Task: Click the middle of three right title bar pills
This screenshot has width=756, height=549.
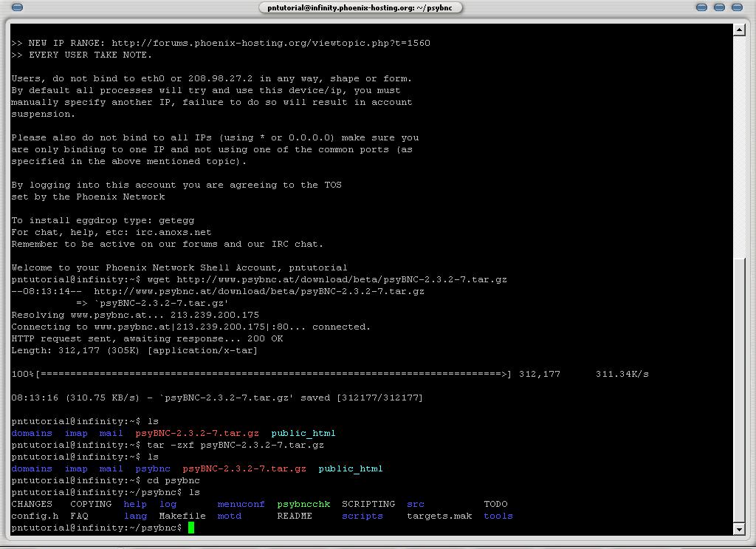Action: click(x=719, y=7)
